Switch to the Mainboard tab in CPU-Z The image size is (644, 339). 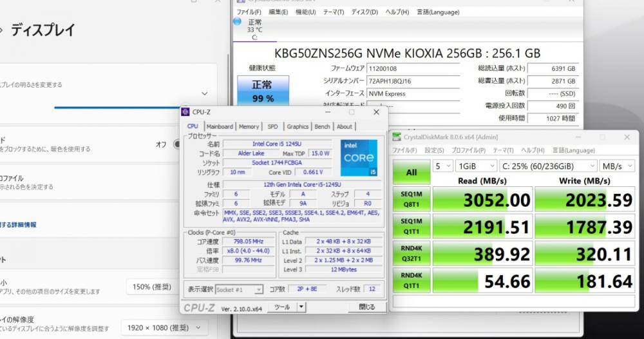click(x=220, y=126)
